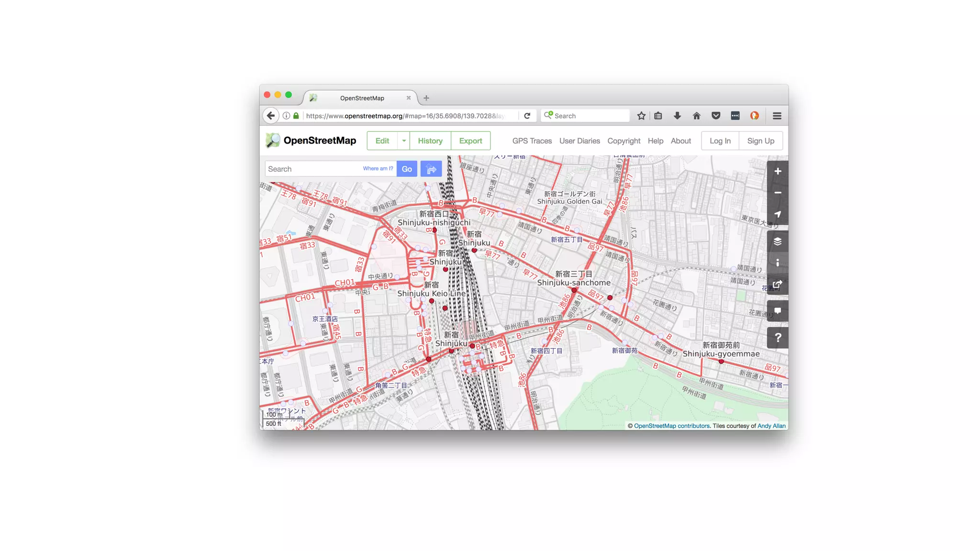Click the Shinjuku-nishiguchi station marker

(434, 231)
